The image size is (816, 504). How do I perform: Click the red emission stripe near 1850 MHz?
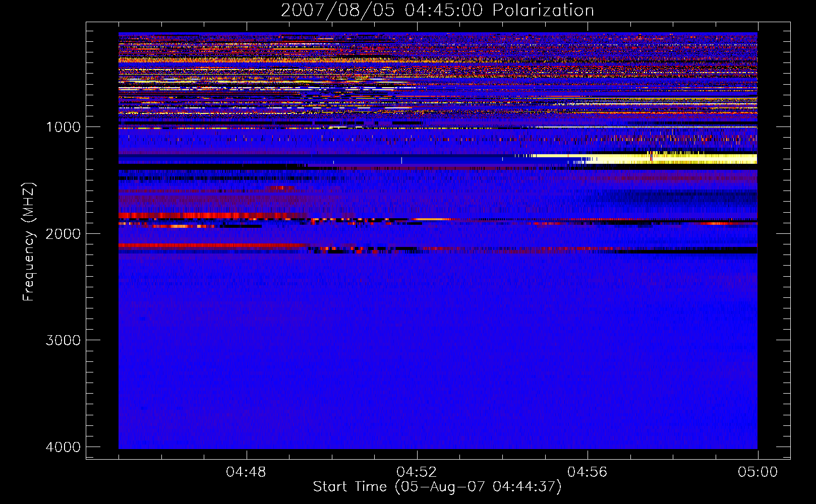212,216
